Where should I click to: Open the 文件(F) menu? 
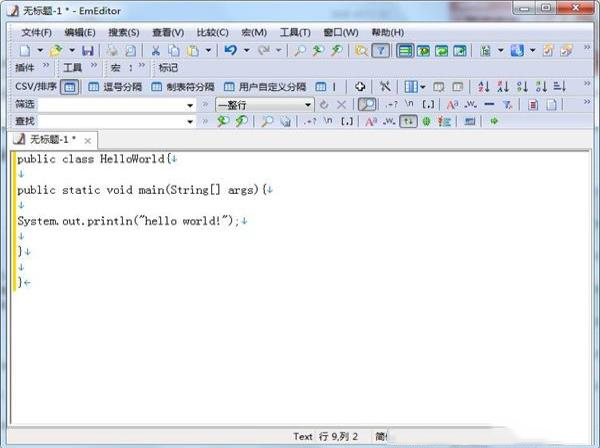(36, 32)
